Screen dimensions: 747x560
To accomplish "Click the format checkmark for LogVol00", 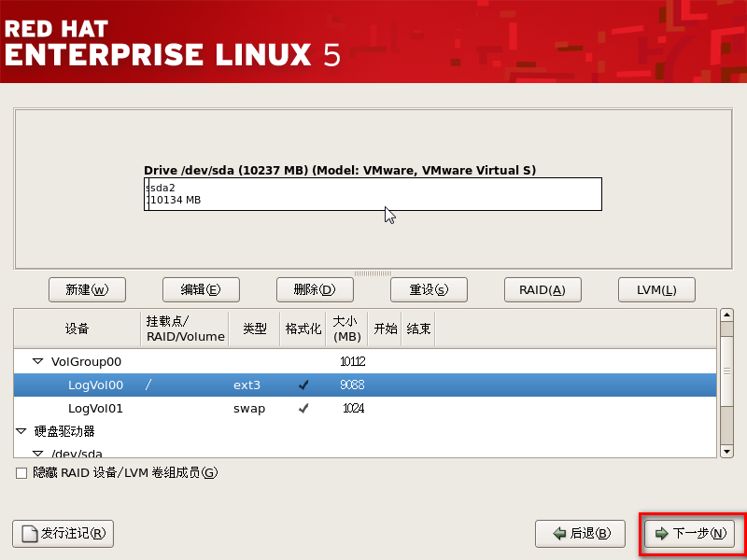I will [303, 385].
